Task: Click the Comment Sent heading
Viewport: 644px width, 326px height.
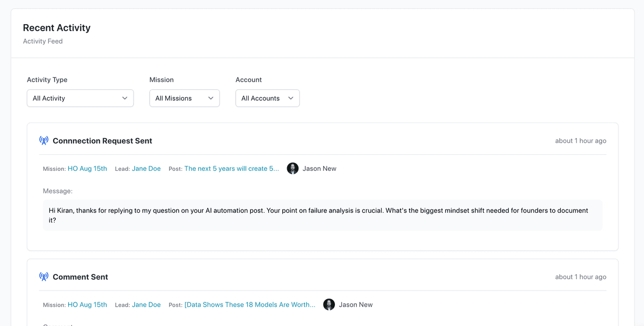Action: click(x=80, y=277)
